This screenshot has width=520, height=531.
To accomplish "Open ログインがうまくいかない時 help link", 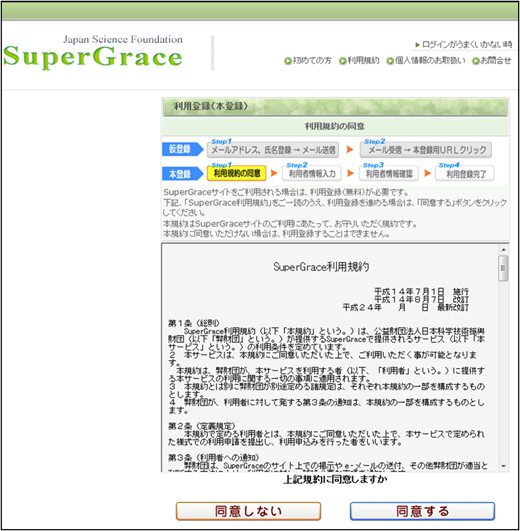I will pos(463,44).
